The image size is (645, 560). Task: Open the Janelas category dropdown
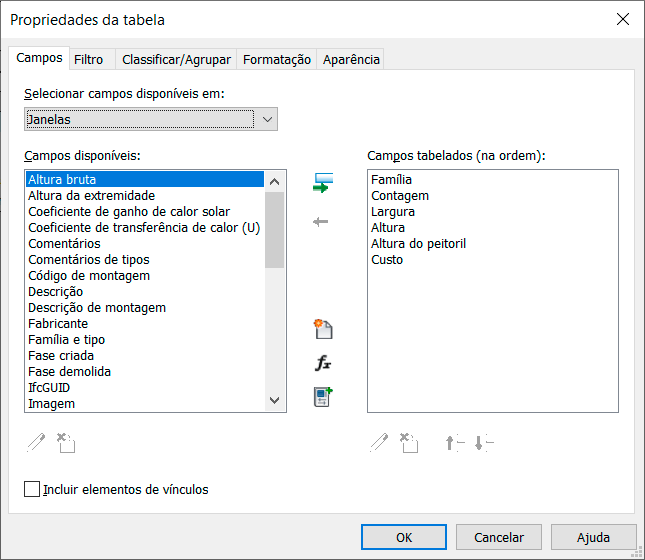[151, 119]
